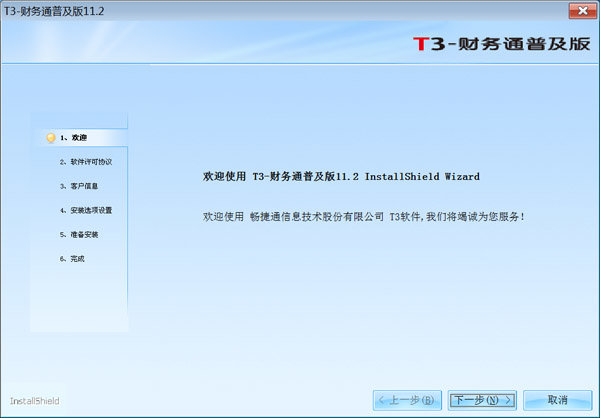Select step 5、准备安装 in the sidebar

pos(78,234)
